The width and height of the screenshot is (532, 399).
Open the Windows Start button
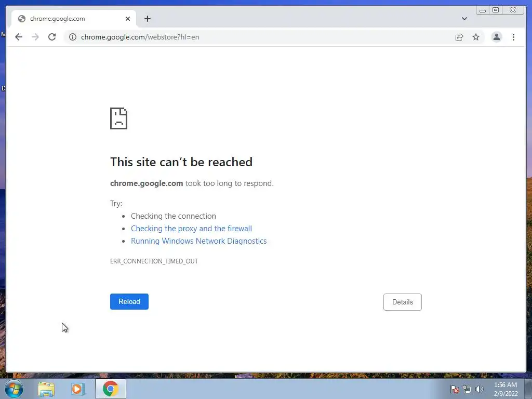tap(14, 389)
